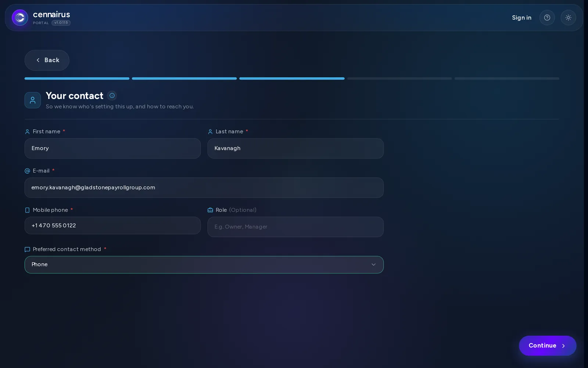Image resolution: width=588 pixels, height=368 pixels.
Task: Click the info icon beside Your contact
Action: [112, 96]
